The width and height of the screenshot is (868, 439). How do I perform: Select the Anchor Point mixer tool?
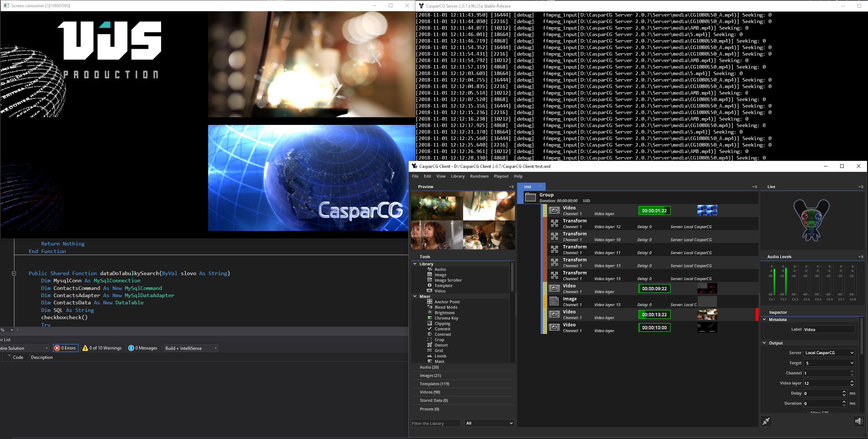coord(447,302)
